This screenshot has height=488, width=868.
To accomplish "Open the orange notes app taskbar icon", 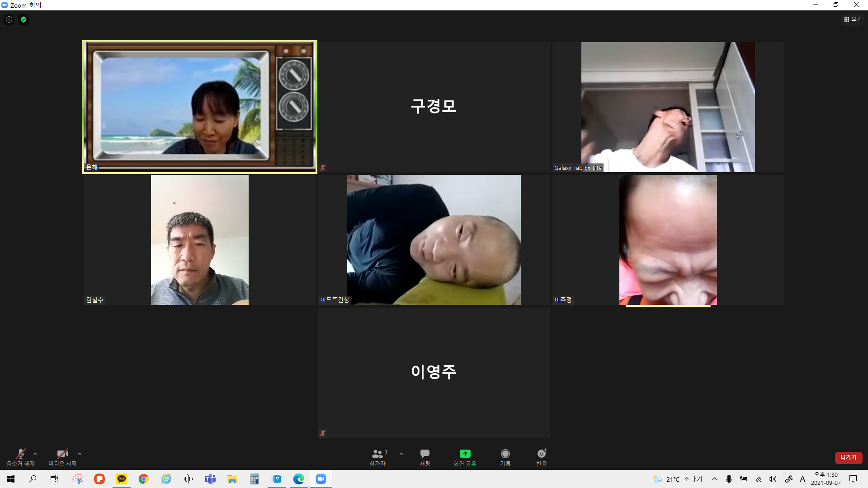I will coord(99,479).
